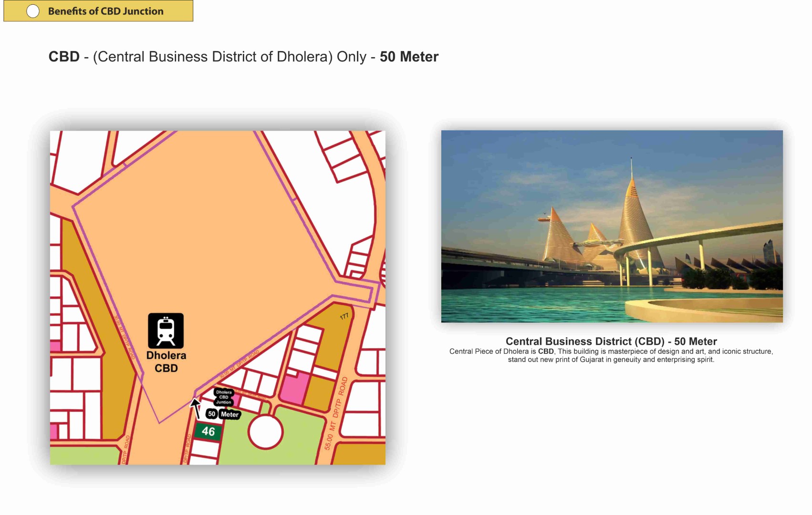The width and height of the screenshot is (812, 515).
Task: Click the white circular roundabout on map
Action: (265, 432)
